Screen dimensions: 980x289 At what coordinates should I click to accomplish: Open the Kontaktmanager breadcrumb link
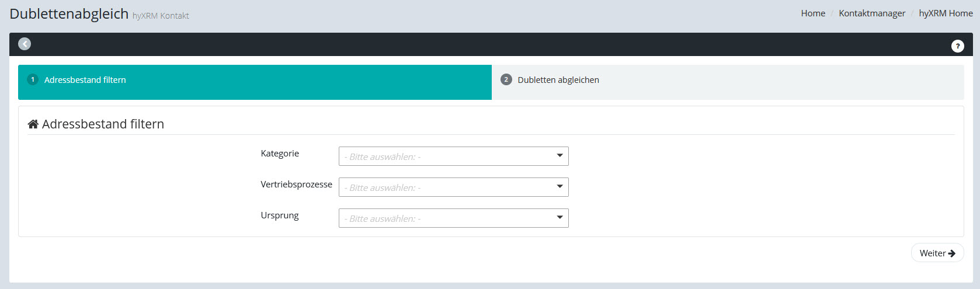point(871,13)
